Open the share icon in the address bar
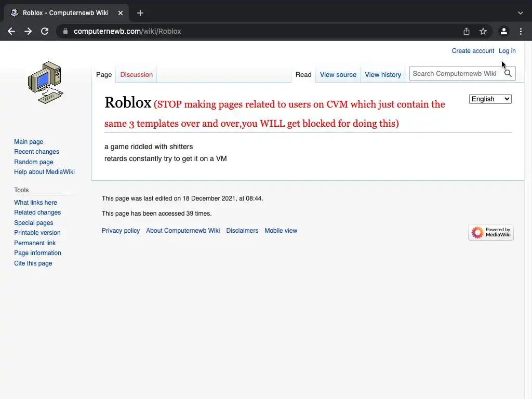This screenshot has height=399, width=532. tap(467, 31)
